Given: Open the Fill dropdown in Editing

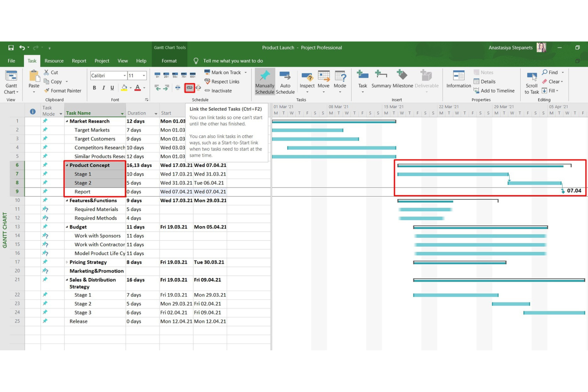Looking at the screenshot, I should click(550, 91).
